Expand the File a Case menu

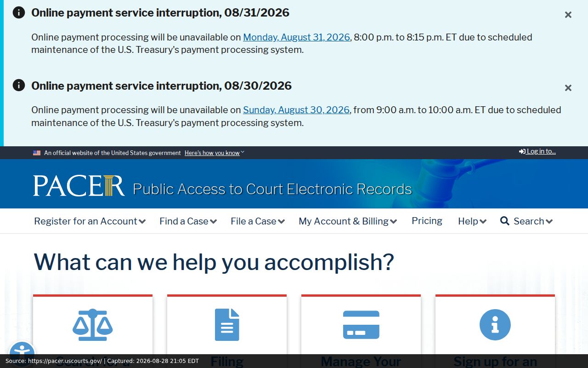[258, 221]
